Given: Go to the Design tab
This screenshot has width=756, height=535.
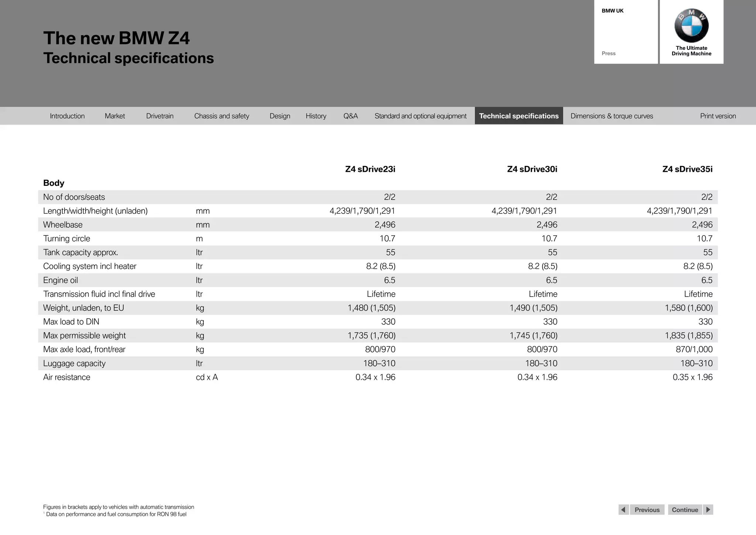Looking at the screenshot, I should point(280,116).
